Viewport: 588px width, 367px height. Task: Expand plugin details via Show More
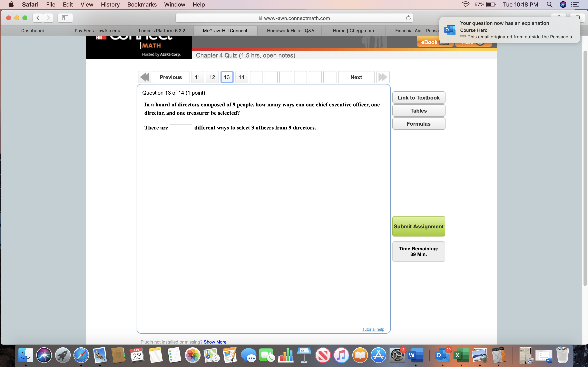(215, 342)
